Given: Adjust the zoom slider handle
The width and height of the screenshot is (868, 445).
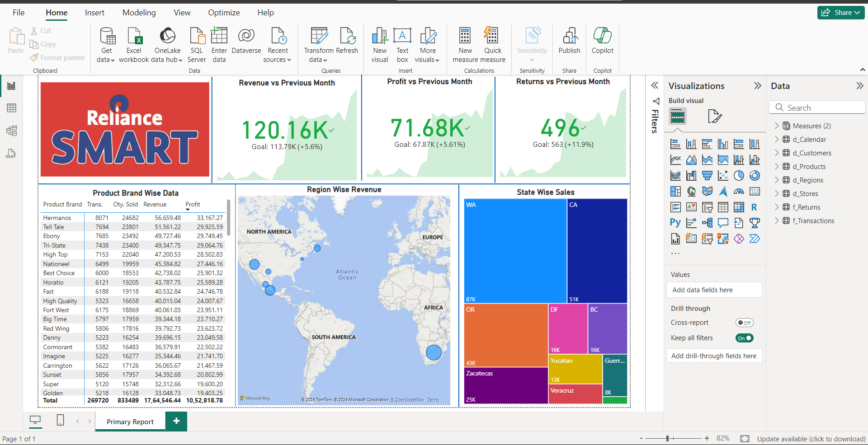Looking at the screenshot, I should coord(668,438).
